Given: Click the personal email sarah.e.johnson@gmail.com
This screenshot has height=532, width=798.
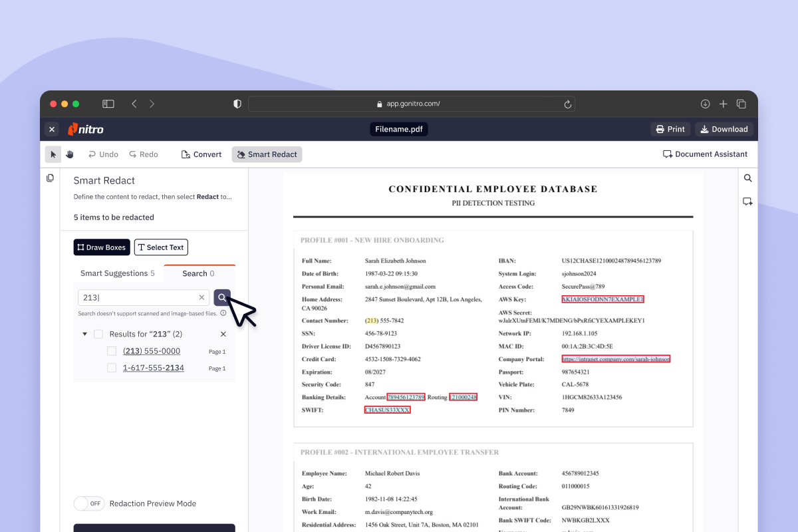Looking at the screenshot, I should (400, 287).
